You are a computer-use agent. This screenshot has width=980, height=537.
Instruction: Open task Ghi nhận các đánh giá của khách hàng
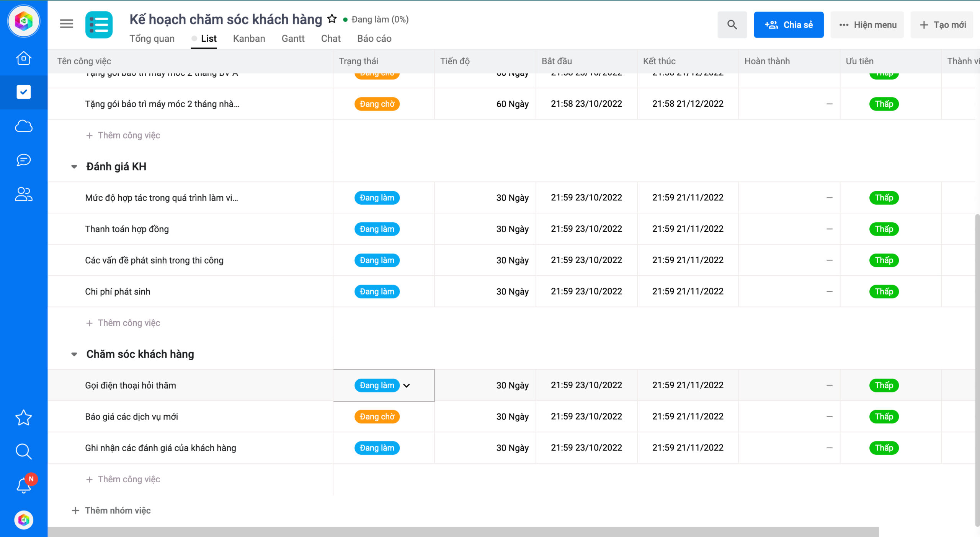pos(160,448)
